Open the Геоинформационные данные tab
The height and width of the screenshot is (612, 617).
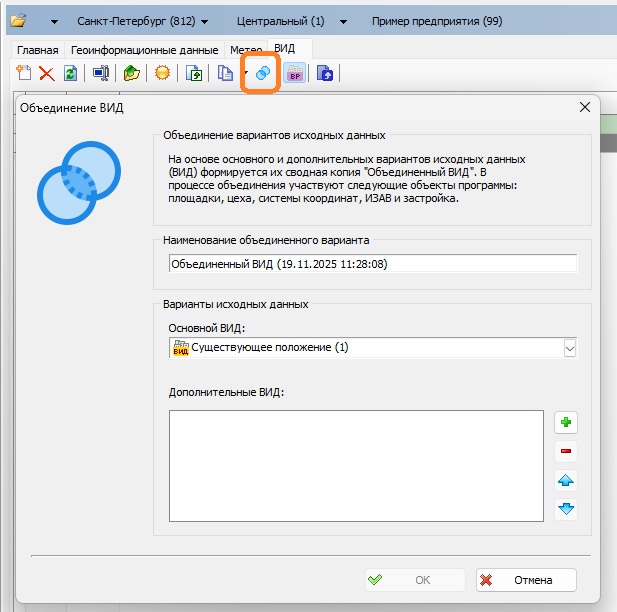144,50
